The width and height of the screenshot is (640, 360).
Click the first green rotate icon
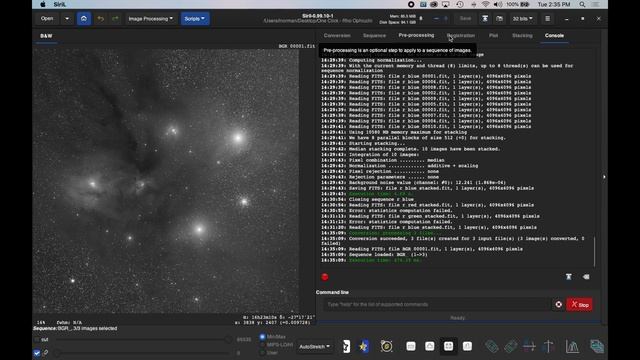coord(491,347)
